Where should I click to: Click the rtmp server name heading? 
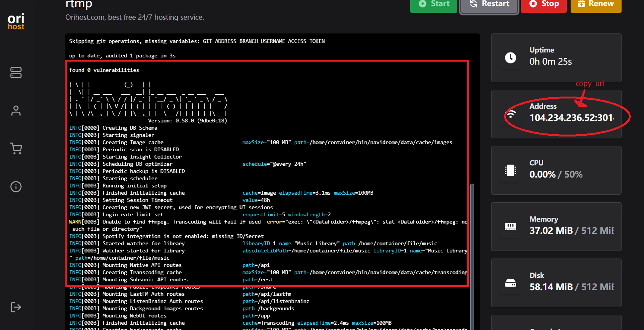79,4
